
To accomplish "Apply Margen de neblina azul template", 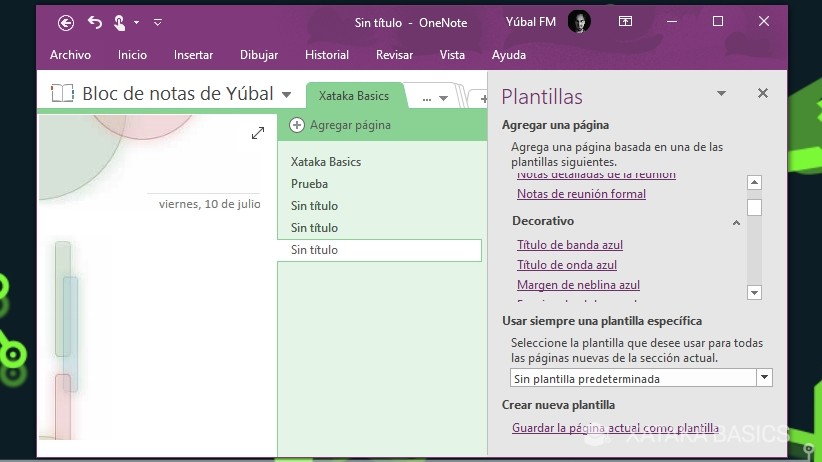I will [x=578, y=285].
